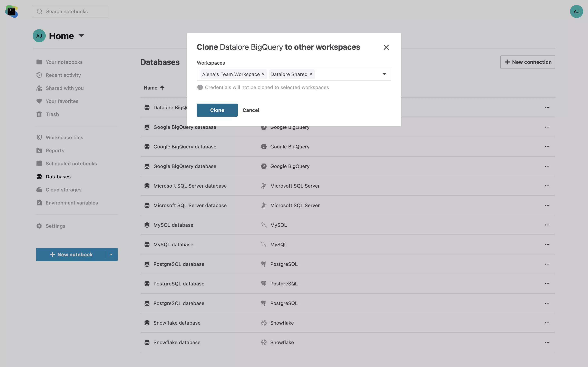The width and height of the screenshot is (588, 367).
Task: Open more options for Snowflake database last row
Action: (547, 342)
